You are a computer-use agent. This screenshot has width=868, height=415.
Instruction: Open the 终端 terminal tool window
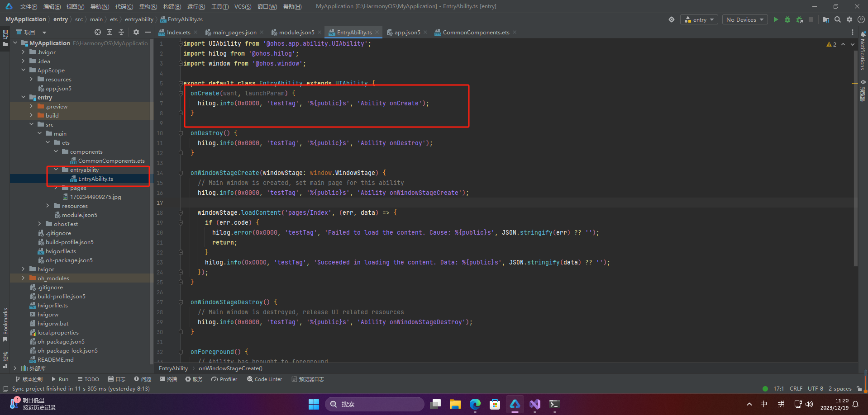[168, 379]
